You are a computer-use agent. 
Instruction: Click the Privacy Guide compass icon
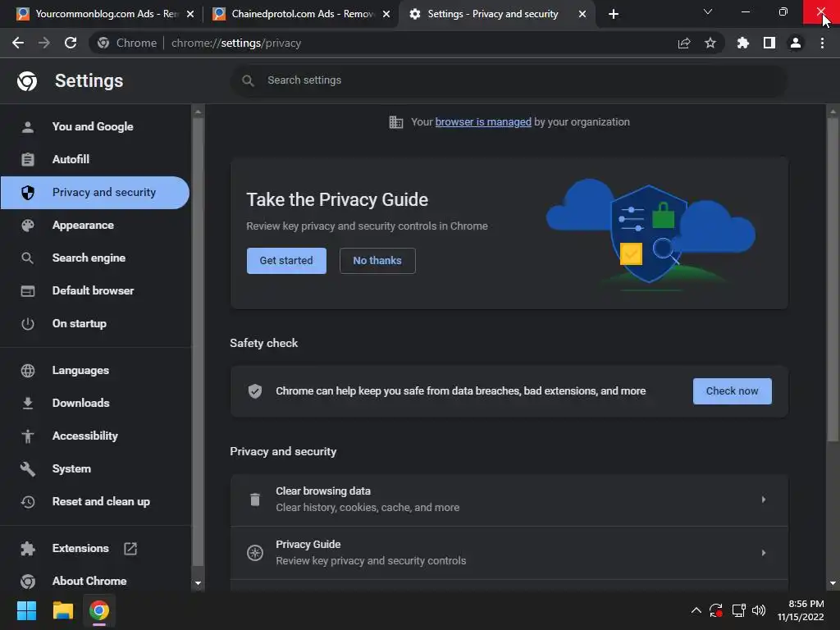tap(255, 553)
